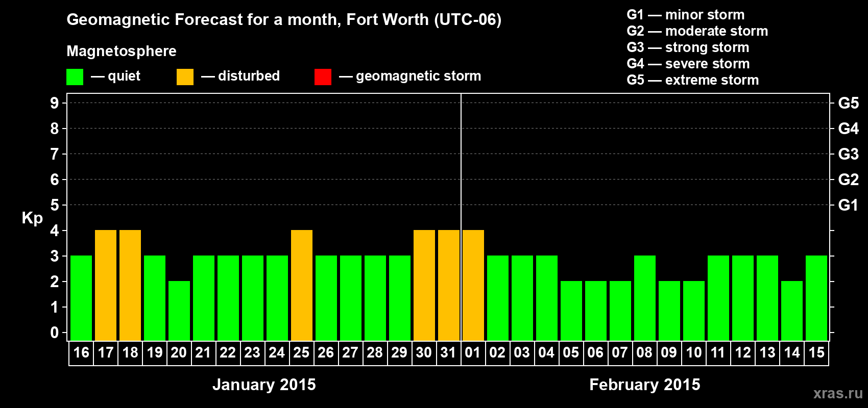Click the date label 21 on the axis
The image size is (868, 408).
pyautogui.click(x=203, y=353)
